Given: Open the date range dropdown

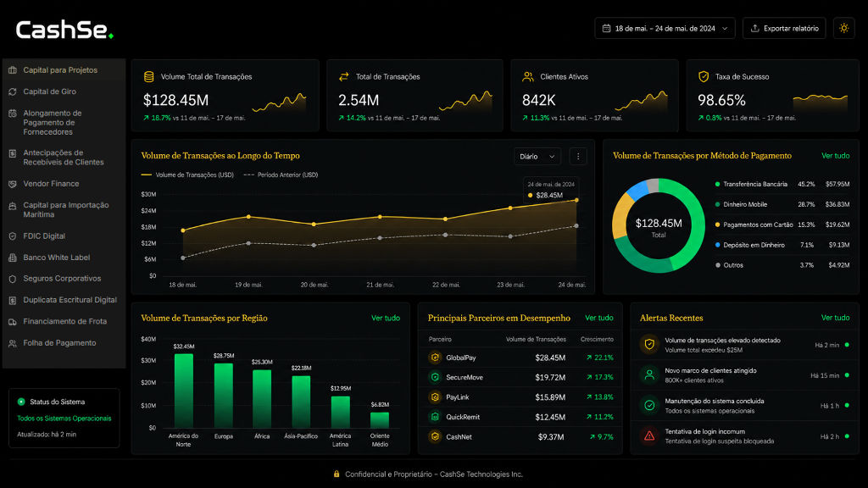Looking at the screenshot, I should (x=665, y=28).
